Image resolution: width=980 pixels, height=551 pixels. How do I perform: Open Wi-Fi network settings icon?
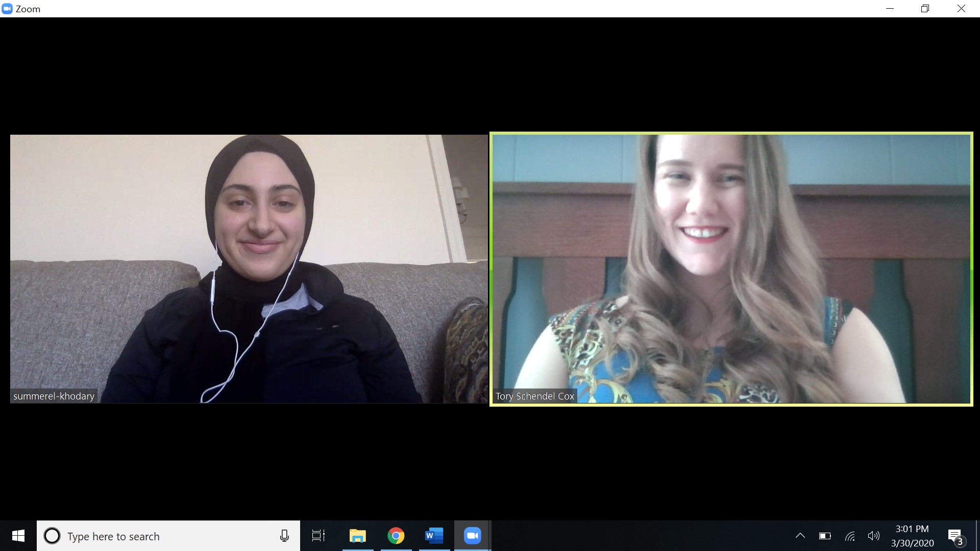pyautogui.click(x=850, y=536)
